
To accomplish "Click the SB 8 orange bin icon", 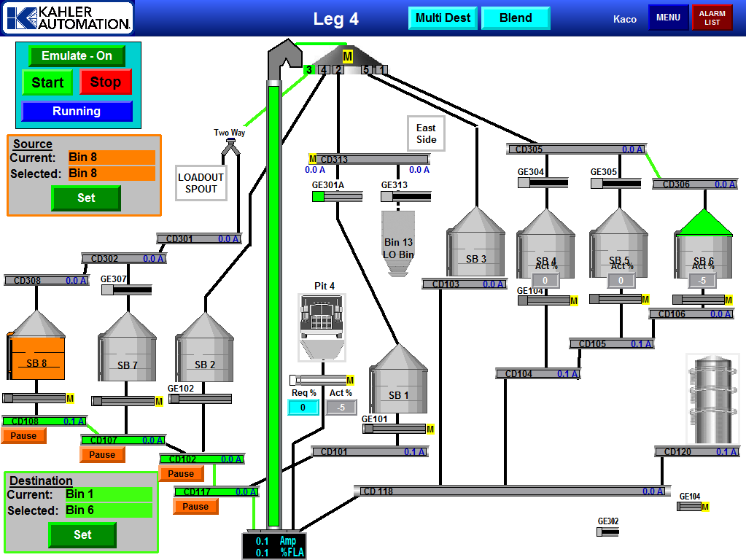I will pos(36,346).
